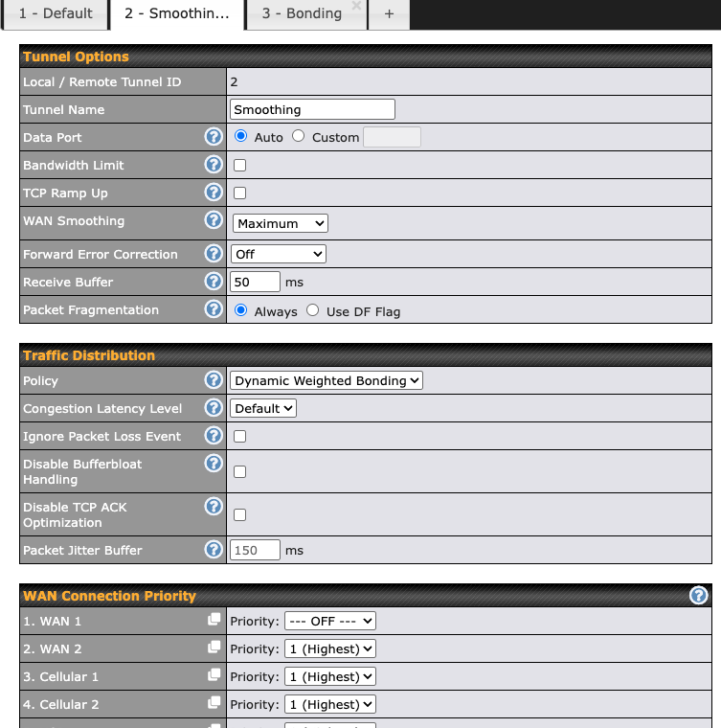This screenshot has height=728, width=721.
Task: Select Custom radio button for Data Port
Action: point(299,136)
